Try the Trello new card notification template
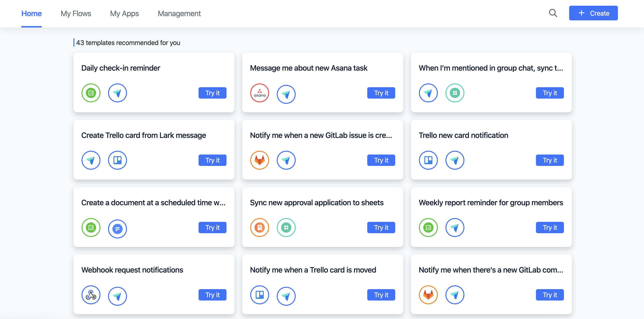 [549, 160]
